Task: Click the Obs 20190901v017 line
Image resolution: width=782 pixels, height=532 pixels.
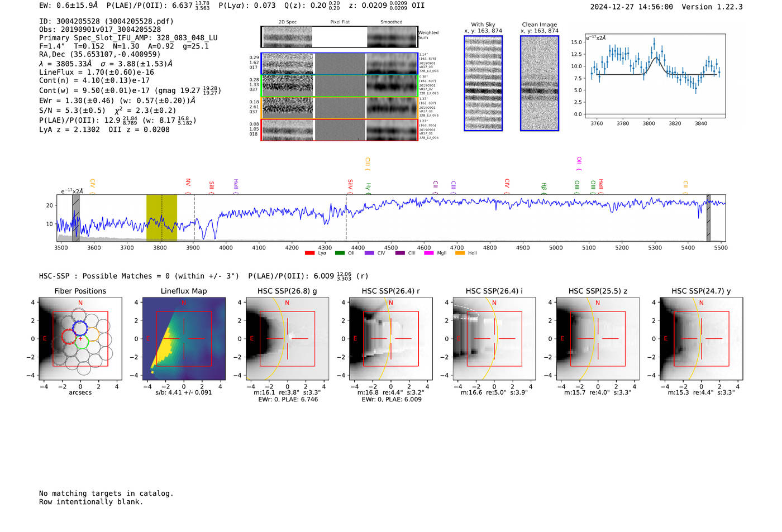Action: tap(100, 30)
